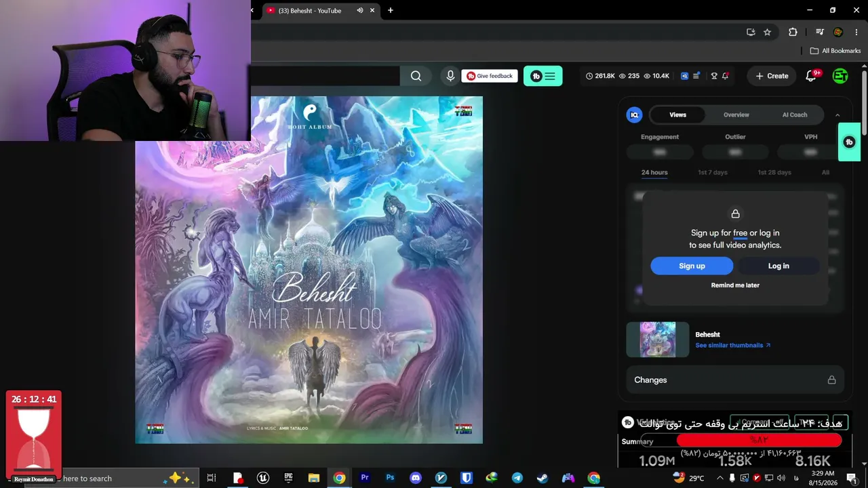
Task: Select the Outlier metric
Action: pyautogui.click(x=735, y=137)
